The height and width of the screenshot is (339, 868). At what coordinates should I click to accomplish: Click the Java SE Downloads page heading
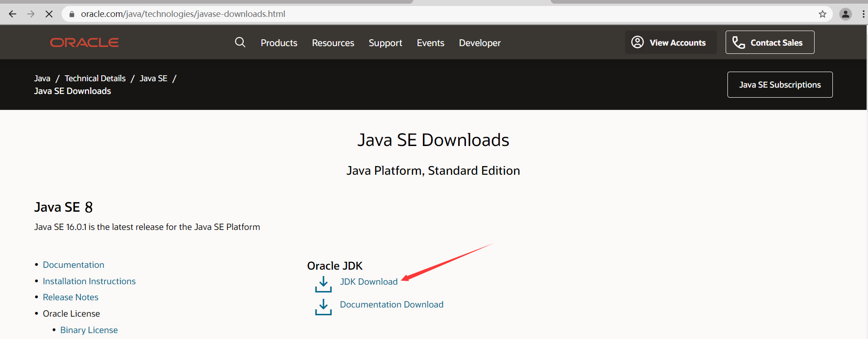[x=433, y=140]
